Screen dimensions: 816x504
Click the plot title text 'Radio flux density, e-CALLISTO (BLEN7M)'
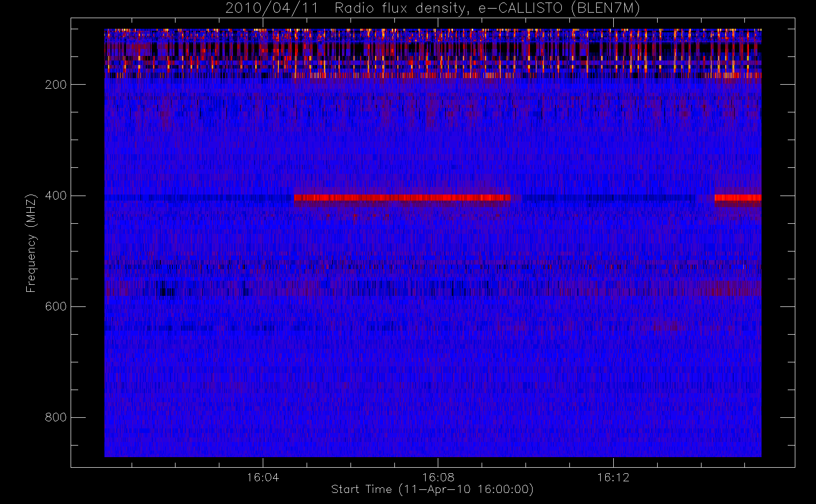tap(487, 9)
